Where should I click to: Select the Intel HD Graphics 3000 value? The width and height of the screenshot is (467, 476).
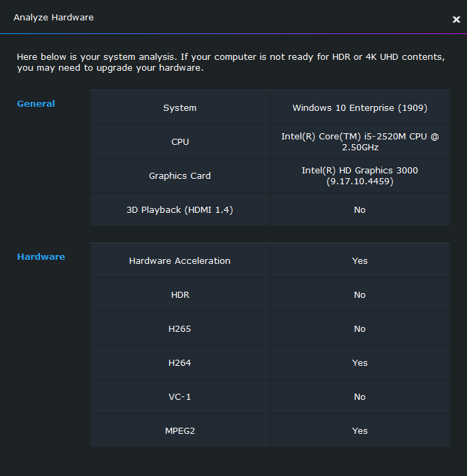[x=360, y=175]
